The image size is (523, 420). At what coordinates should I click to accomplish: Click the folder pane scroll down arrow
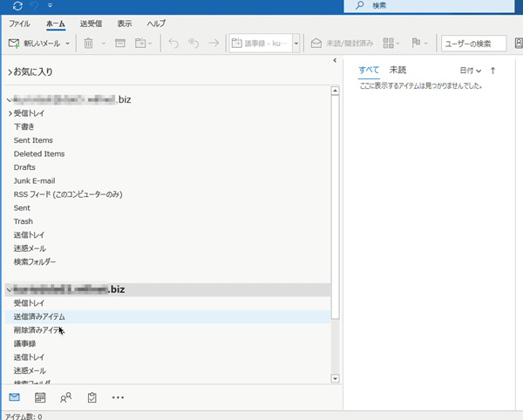point(335,379)
